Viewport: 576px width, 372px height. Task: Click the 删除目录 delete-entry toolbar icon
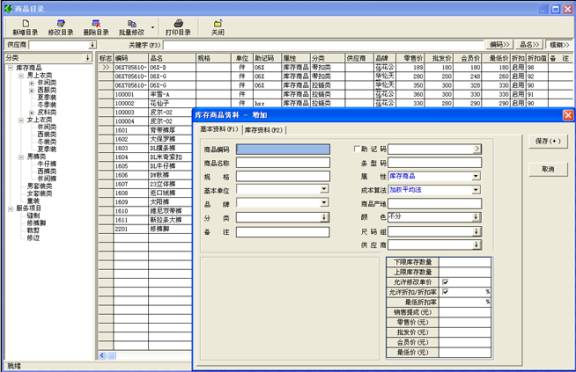click(x=96, y=23)
